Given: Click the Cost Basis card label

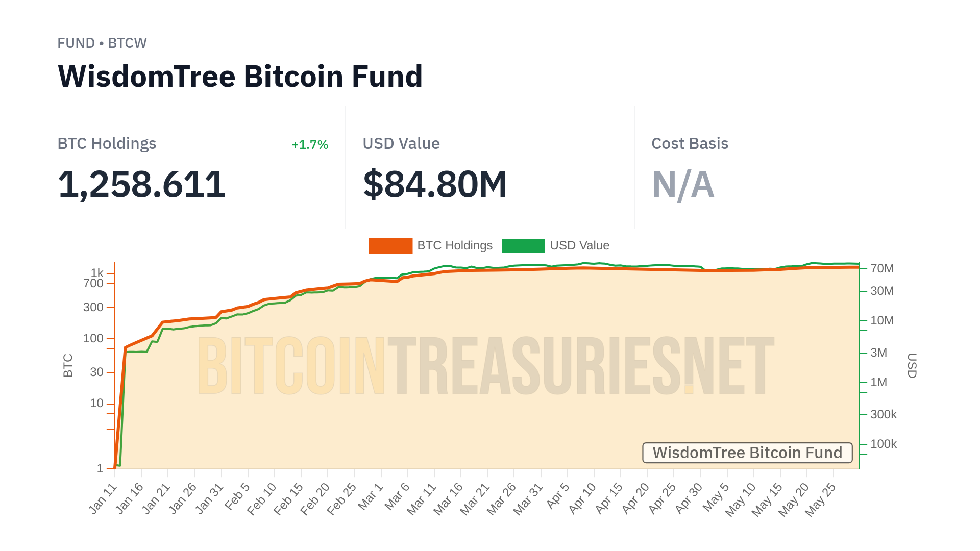Looking at the screenshot, I should 690,144.
